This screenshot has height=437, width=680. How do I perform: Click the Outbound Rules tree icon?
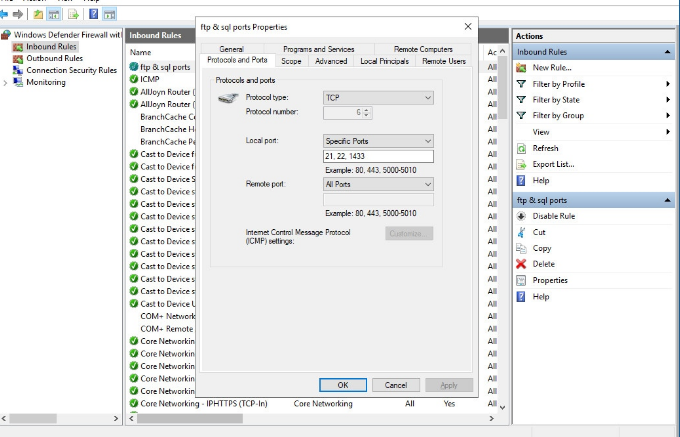(18, 59)
